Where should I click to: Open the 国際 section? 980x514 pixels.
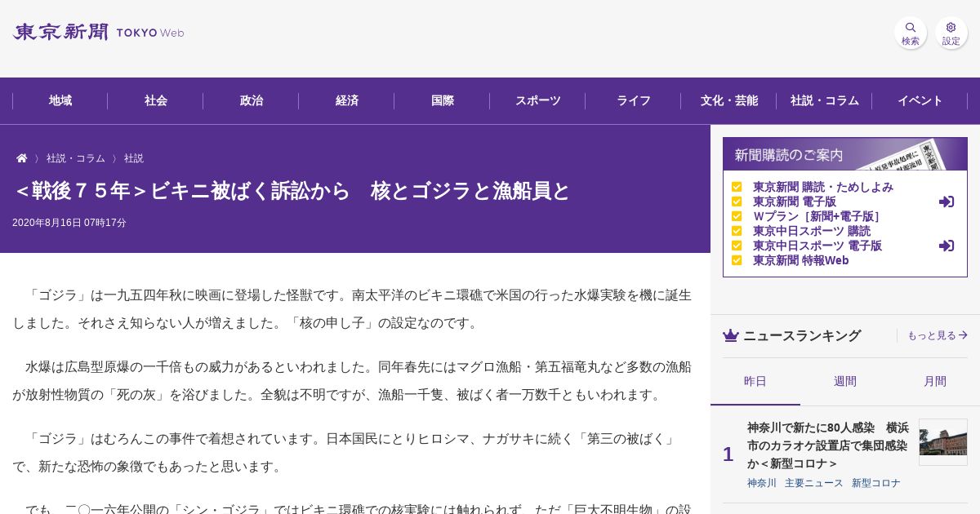pos(443,100)
